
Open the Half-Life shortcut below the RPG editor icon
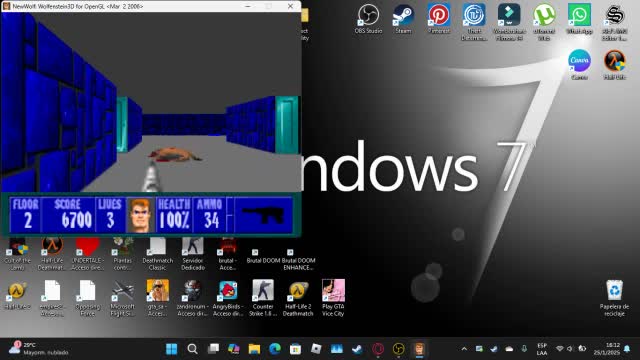pos(614,64)
